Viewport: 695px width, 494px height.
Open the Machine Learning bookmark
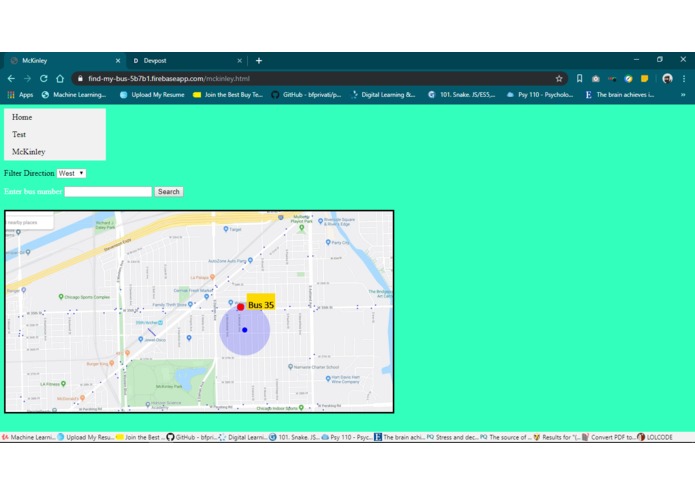(74, 94)
